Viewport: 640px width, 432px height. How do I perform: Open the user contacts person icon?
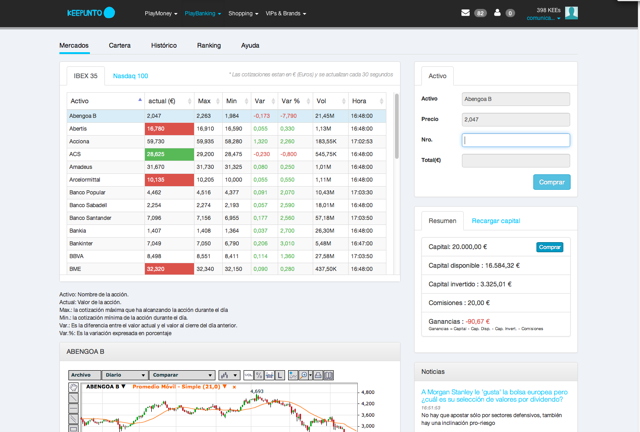(x=497, y=13)
